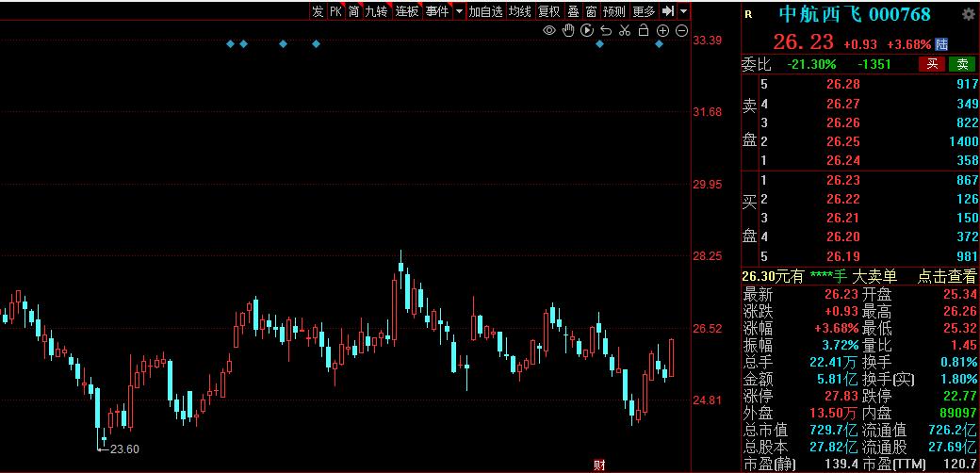Collapse side panel with arrow-bar icon
Viewport: 980px width, 473px height.
[668, 11]
